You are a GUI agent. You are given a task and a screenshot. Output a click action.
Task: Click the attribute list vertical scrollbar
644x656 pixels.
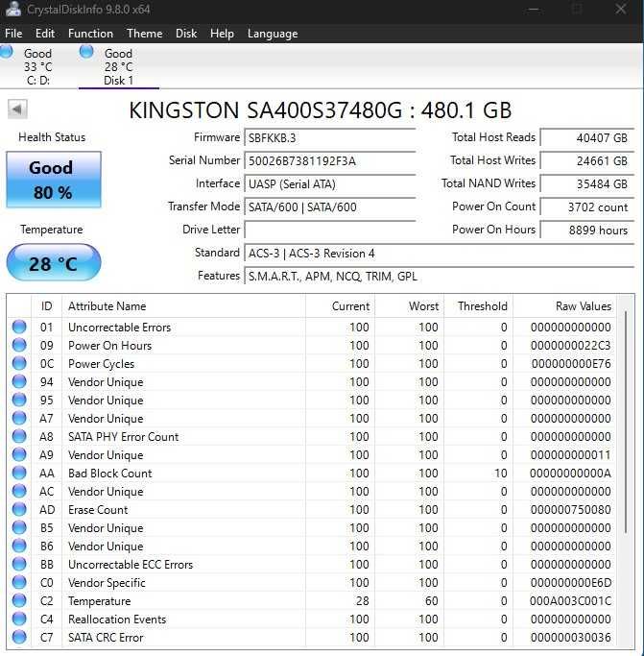626,422
